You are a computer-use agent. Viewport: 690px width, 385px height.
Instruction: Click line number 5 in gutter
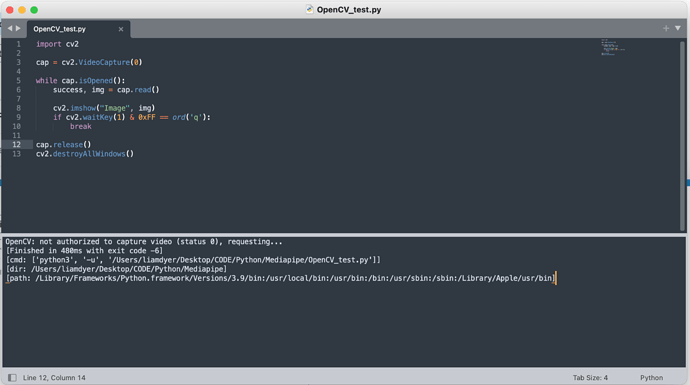[x=18, y=81]
